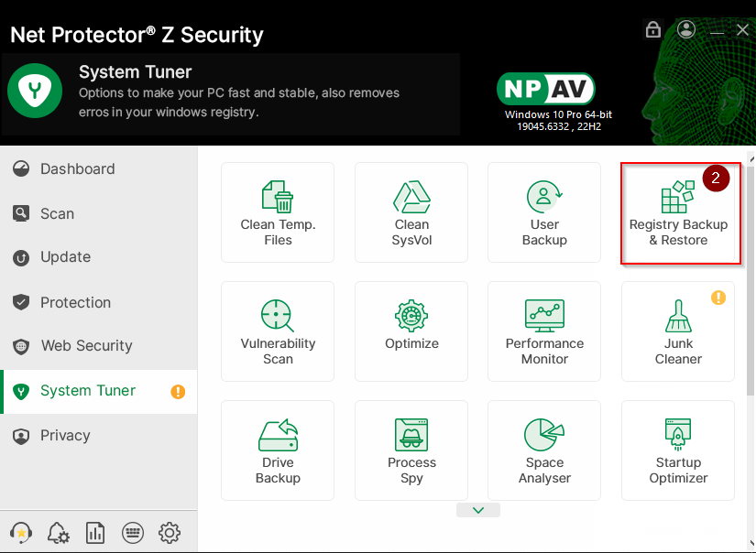
Task: Select Registry Backup & Restore
Action: pos(679,214)
